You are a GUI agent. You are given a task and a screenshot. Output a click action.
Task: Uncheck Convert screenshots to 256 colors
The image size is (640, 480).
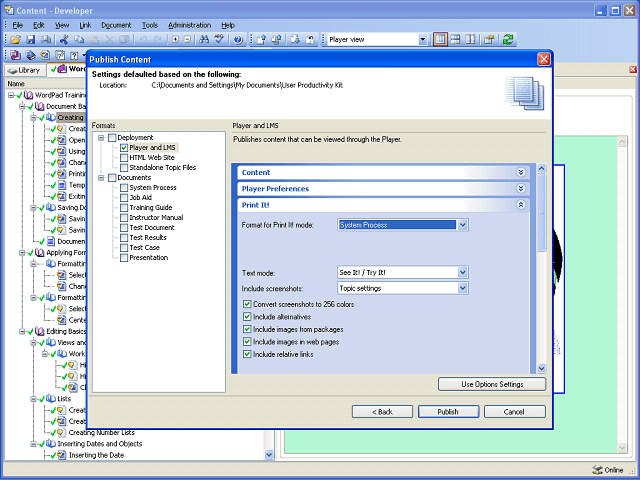click(x=247, y=304)
